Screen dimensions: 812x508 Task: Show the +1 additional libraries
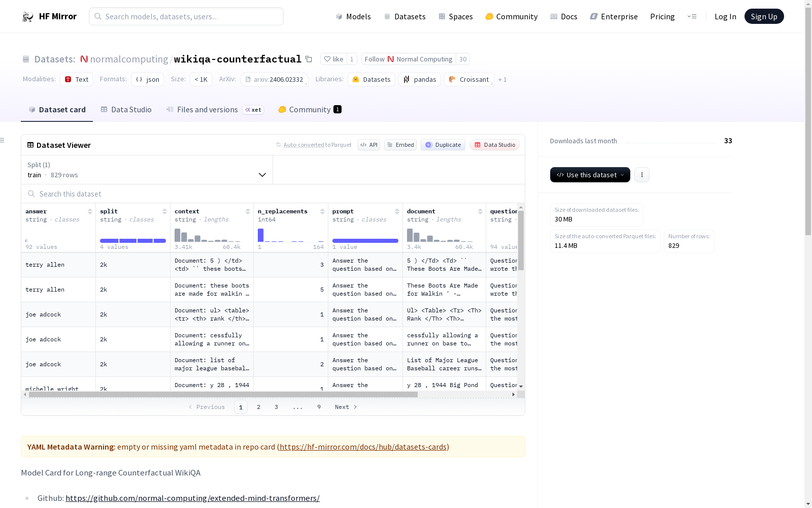point(502,79)
